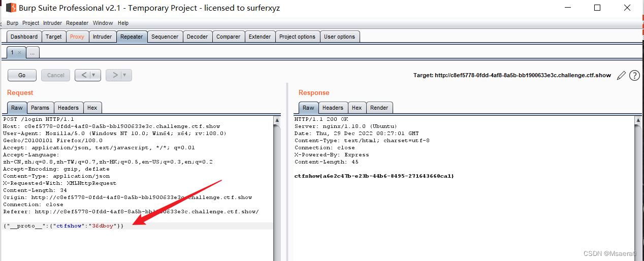Viewport: 644px width, 261px height.
Task: Click the response pane vertical scrollbar track
Action: point(638,193)
